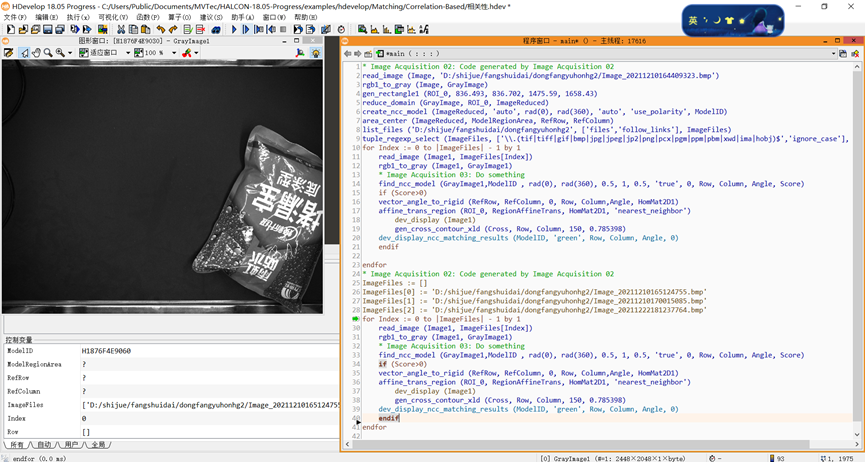Switch to the 自动 variables tab
Viewport: 865px width, 462px height.
pos(44,445)
